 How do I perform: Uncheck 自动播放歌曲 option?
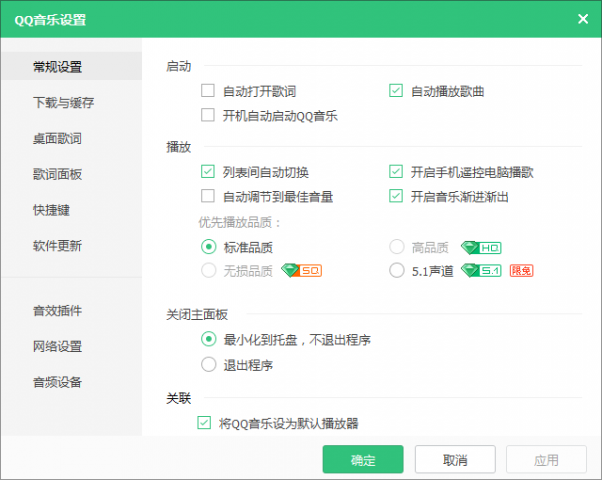(x=396, y=91)
